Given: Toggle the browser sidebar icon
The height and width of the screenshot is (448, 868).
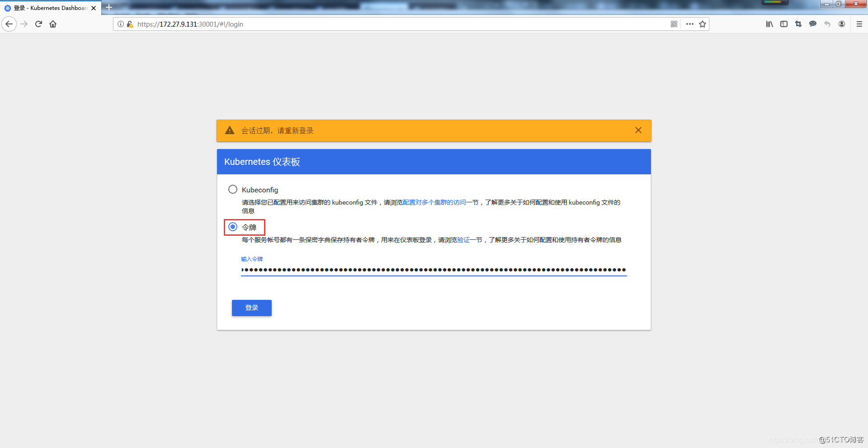Looking at the screenshot, I should (x=784, y=24).
